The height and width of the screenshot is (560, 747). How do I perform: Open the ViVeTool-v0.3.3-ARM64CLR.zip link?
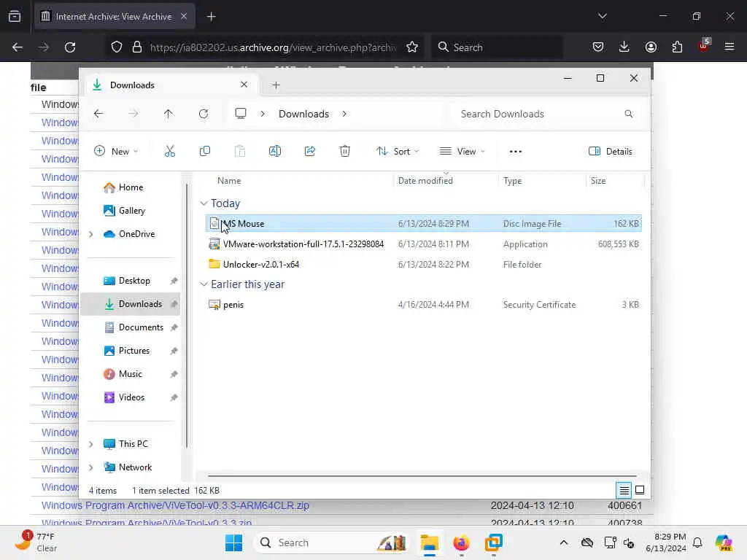pos(175,505)
